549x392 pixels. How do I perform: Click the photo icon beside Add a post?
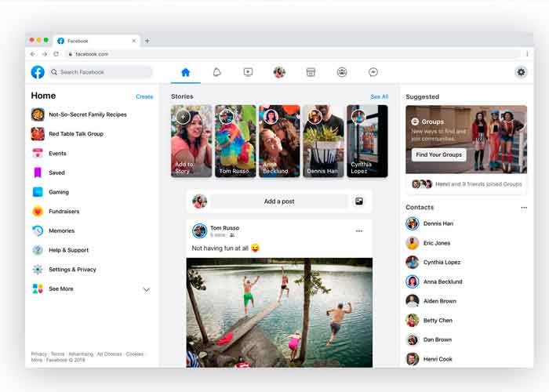(x=359, y=201)
